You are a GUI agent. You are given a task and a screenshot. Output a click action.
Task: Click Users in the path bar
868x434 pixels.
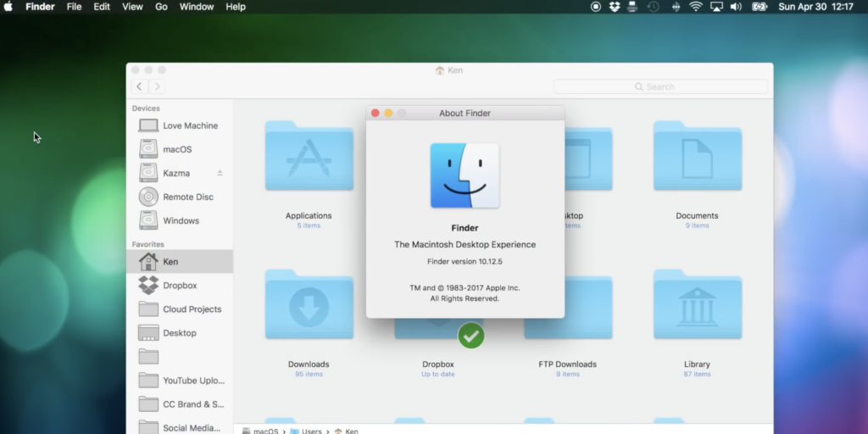pos(306,431)
